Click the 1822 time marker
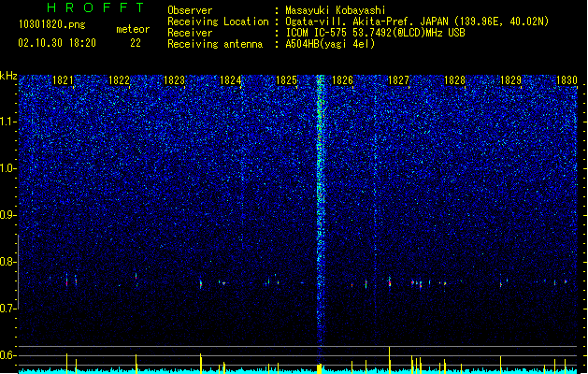Image resolution: width=588 pixels, height=374 pixels. click(x=119, y=80)
